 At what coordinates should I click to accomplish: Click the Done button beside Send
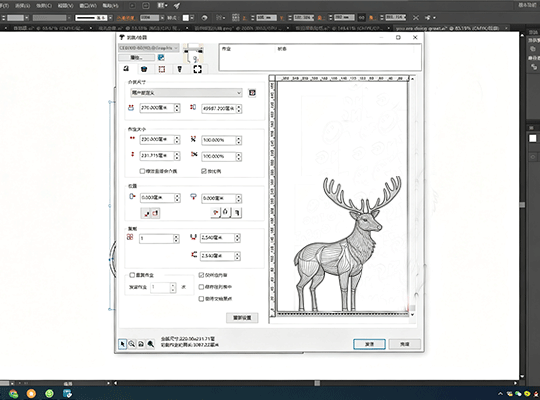405,344
